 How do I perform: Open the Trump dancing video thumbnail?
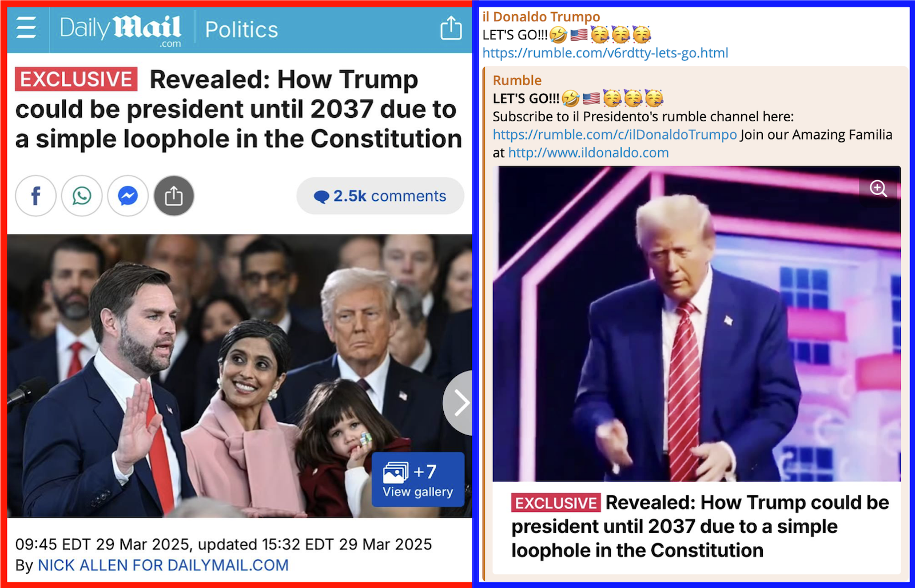pyautogui.click(x=697, y=324)
